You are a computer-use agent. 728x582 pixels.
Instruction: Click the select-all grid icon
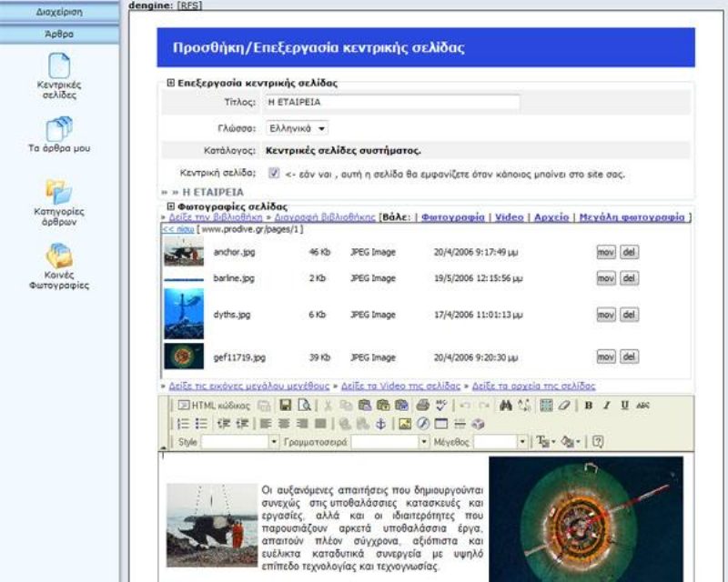pos(546,406)
